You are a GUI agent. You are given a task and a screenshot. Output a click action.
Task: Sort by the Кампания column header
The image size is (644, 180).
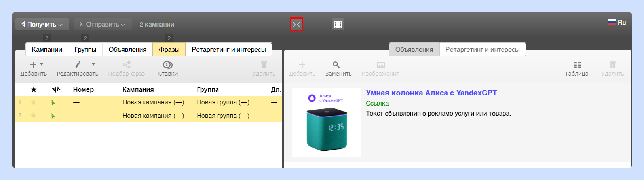[138, 89]
